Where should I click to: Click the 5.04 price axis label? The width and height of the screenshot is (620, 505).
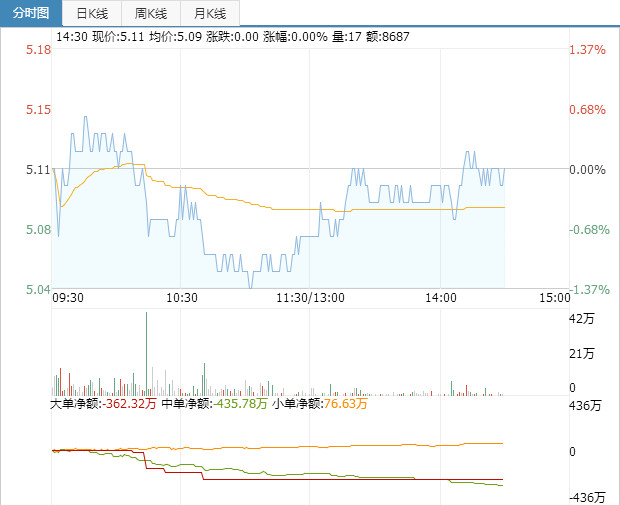(38, 289)
